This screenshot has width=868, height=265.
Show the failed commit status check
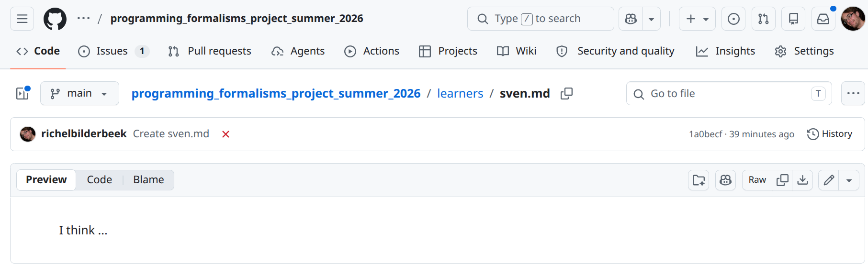coord(225,134)
